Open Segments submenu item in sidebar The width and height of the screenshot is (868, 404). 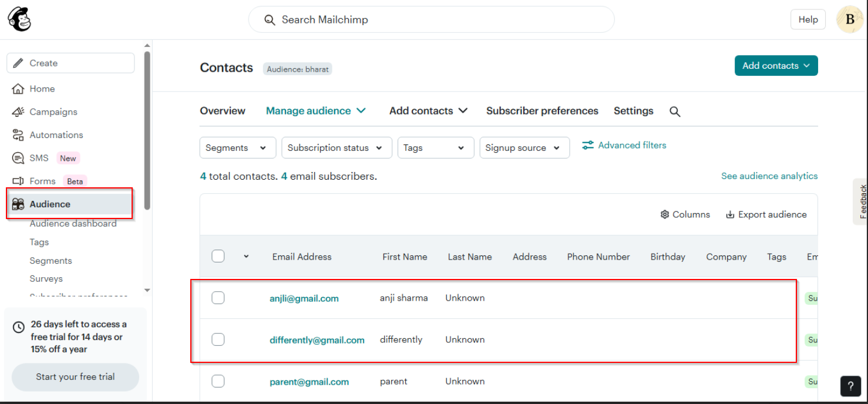pyautogui.click(x=51, y=261)
